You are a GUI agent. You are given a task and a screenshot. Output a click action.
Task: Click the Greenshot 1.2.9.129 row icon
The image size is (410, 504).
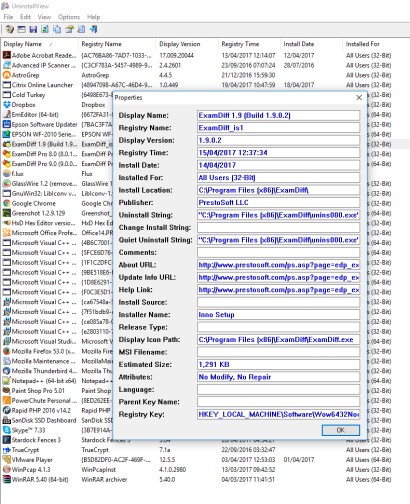[6, 213]
